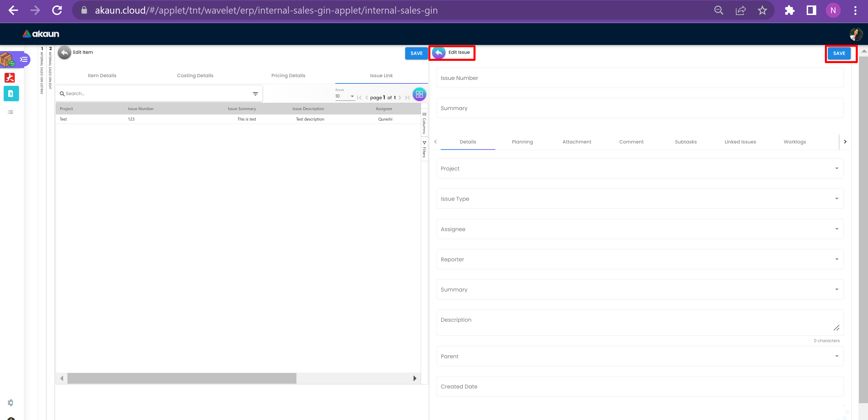Screen dimensions: 868x420
Task: Click the Issue Number input field
Action: (640, 78)
